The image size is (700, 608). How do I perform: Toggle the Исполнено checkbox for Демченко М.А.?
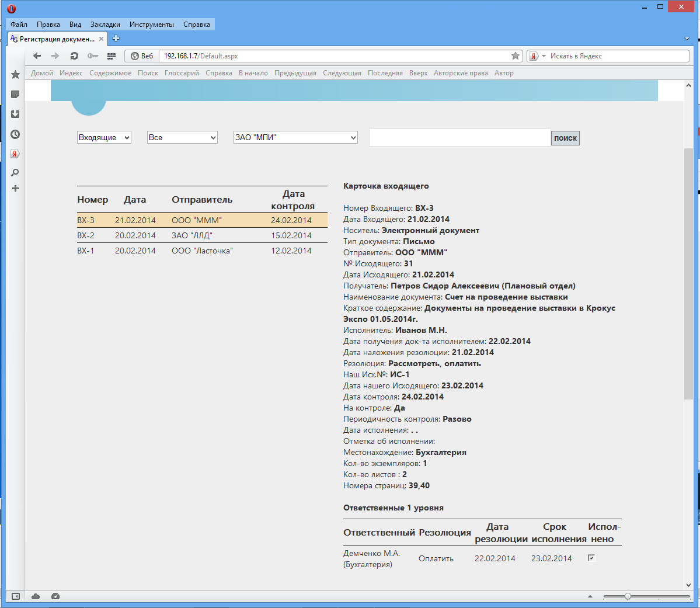tap(591, 558)
